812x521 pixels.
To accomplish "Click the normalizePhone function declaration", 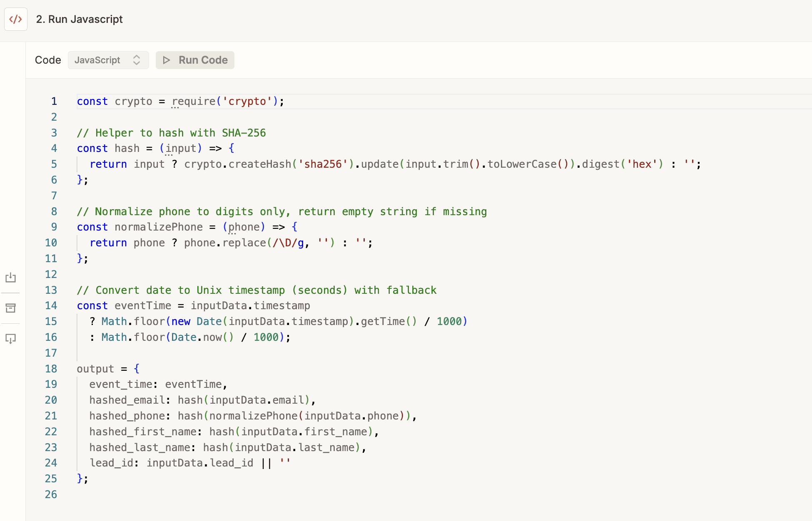I will [x=158, y=227].
